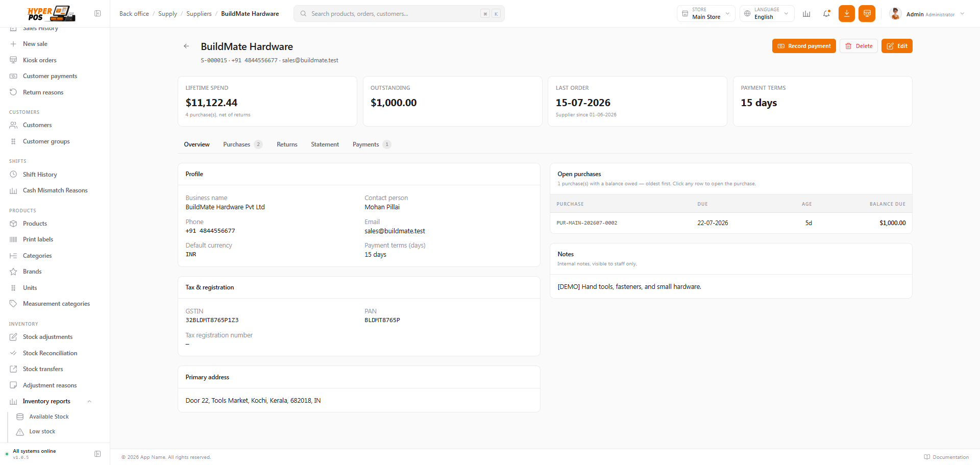
Task: Open Adjustment reasons in sidebar
Action: pos(50,385)
